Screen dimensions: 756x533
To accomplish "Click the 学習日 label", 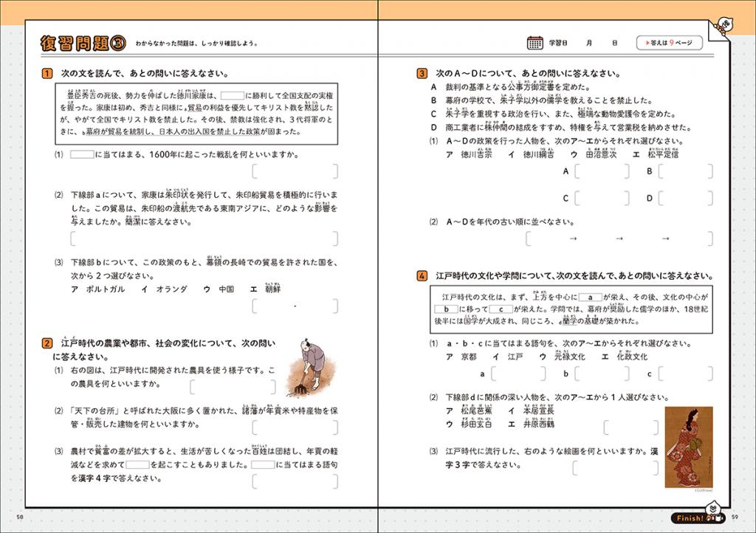I will tap(558, 43).
